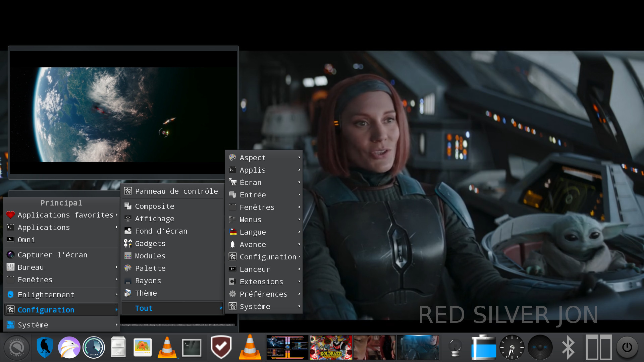Expand the Entrée submenu

pos(264,195)
